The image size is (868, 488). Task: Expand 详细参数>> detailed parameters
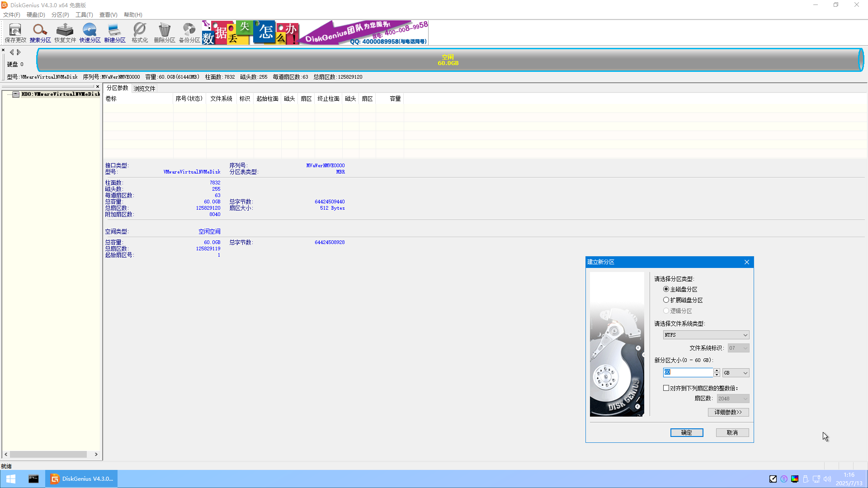click(x=728, y=412)
